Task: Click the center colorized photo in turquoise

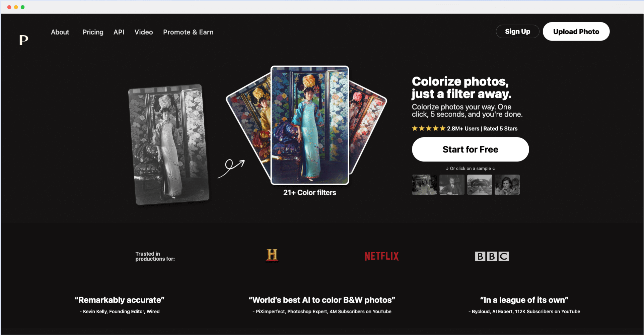Action: pyautogui.click(x=309, y=125)
